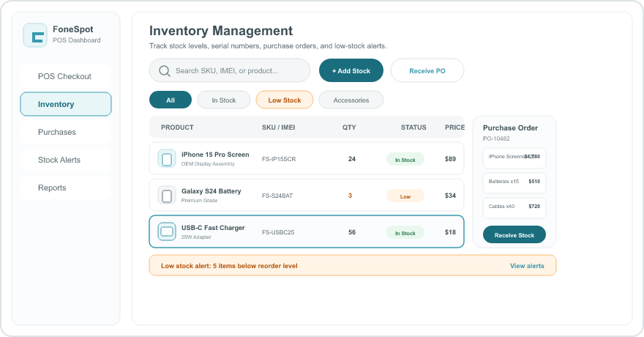
Task: Click the + Add Stock button
Action: tap(351, 70)
